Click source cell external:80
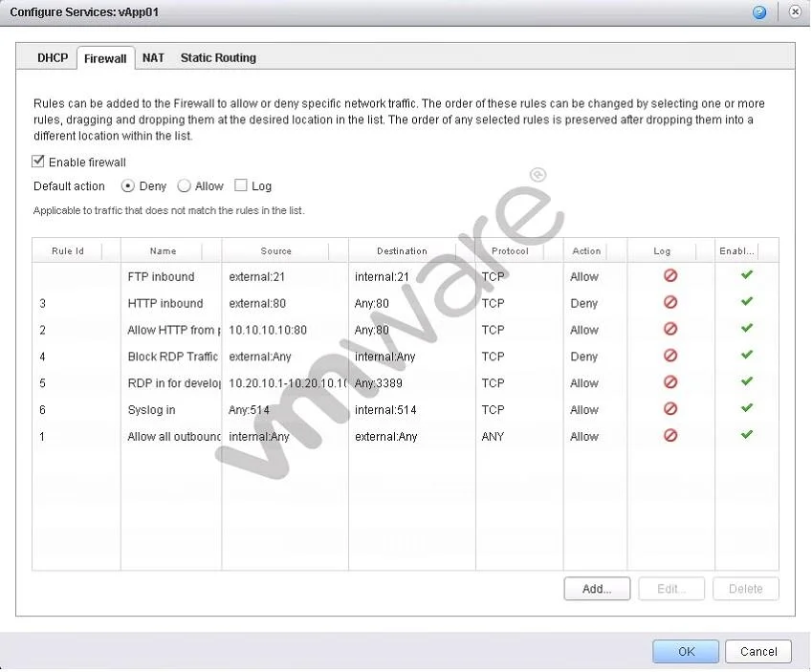Image resolution: width=812 pixels, height=672 pixels. click(x=257, y=303)
